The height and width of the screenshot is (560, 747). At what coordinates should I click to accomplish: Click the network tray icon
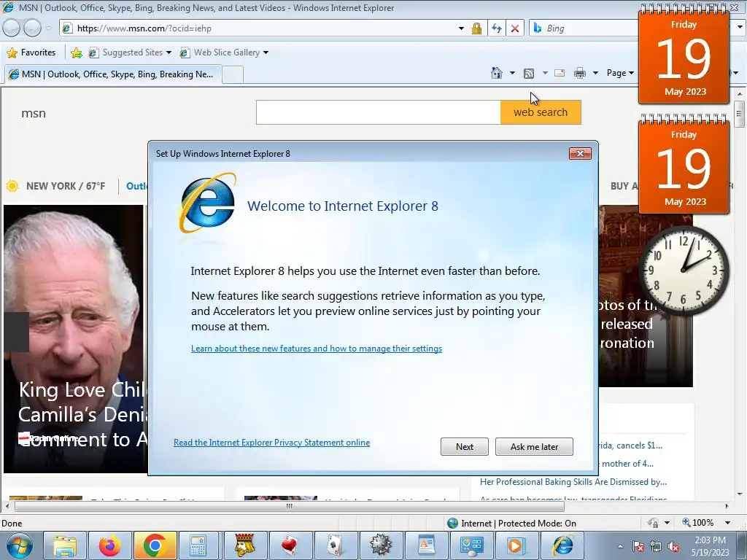[656, 547]
